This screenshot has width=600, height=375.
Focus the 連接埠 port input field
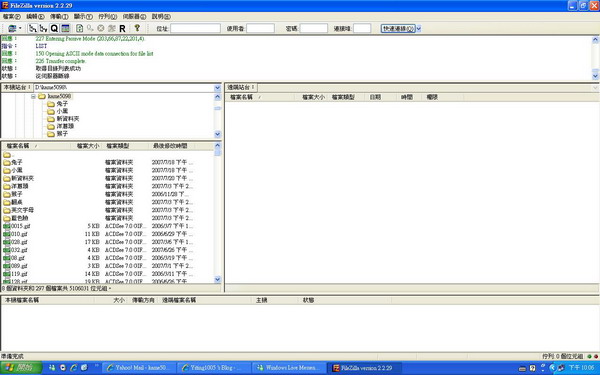pos(362,28)
